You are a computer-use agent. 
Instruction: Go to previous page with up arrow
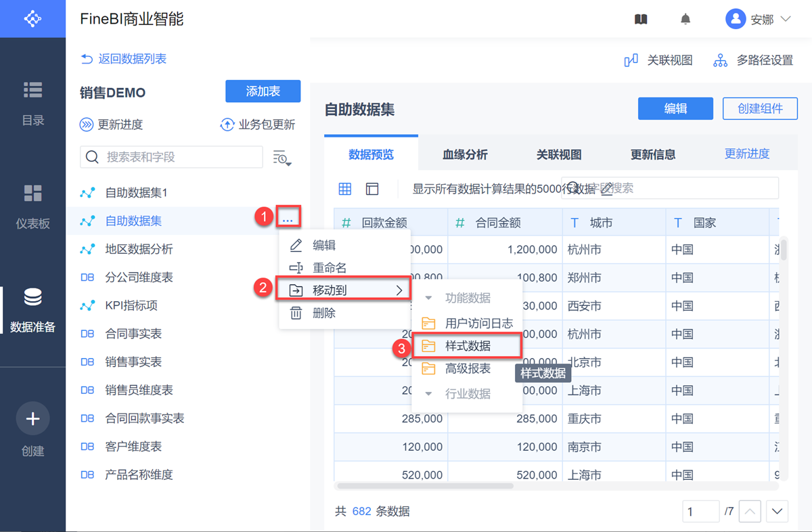pos(750,512)
